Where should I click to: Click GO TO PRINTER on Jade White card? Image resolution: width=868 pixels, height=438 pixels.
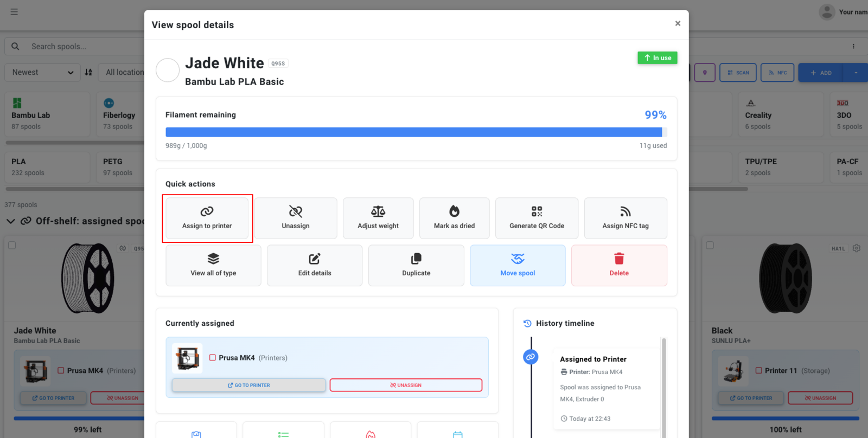[53, 398]
